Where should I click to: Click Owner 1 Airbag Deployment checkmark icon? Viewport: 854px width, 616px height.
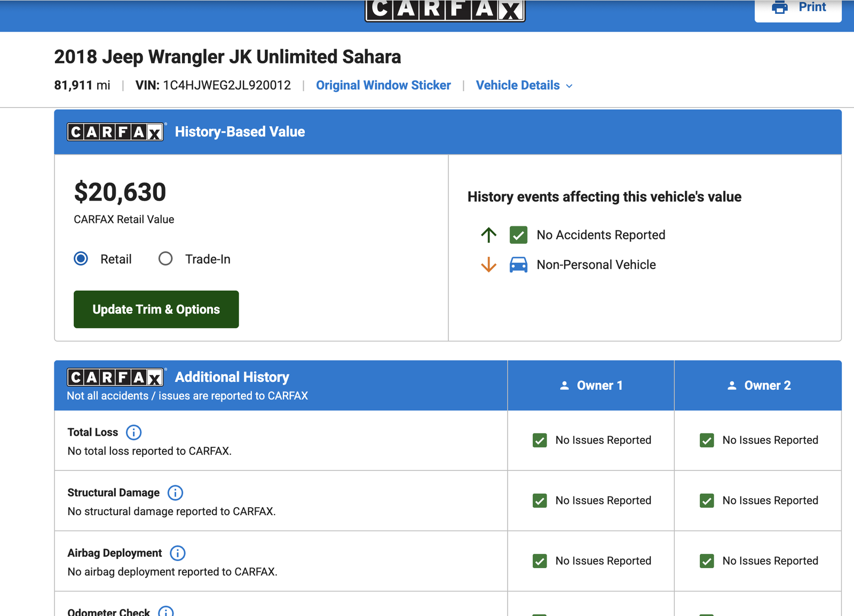pos(540,561)
